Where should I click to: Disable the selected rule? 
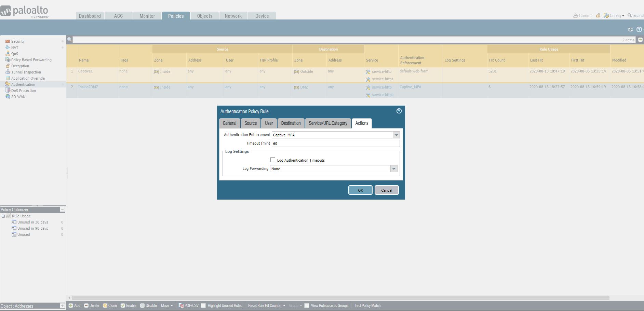pyautogui.click(x=148, y=306)
